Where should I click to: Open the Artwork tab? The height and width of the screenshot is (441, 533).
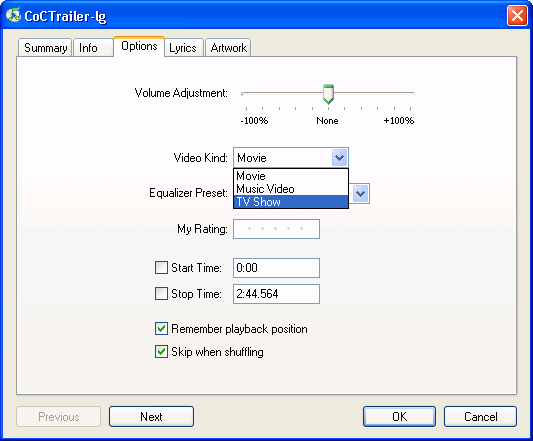[228, 48]
